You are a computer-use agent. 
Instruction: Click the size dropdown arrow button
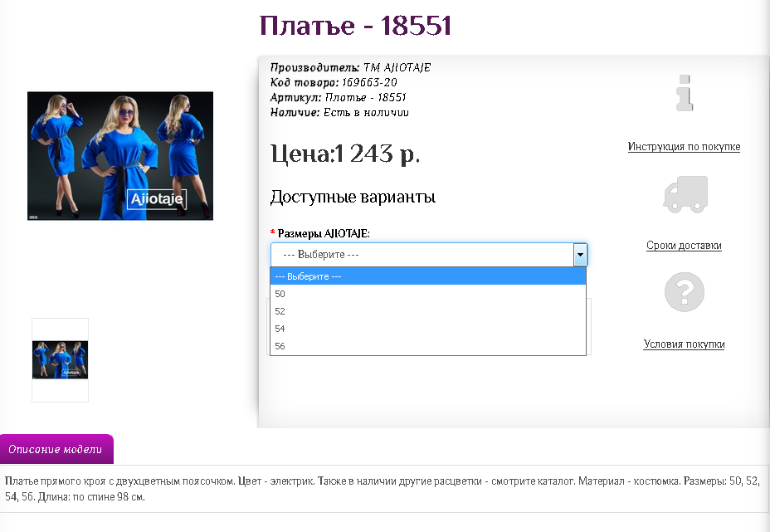tap(580, 255)
